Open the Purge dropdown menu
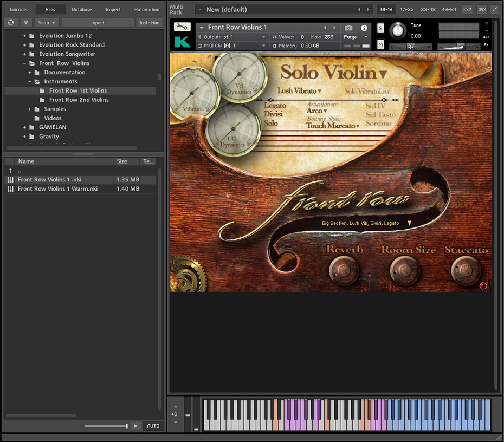504x442 pixels. pos(356,37)
